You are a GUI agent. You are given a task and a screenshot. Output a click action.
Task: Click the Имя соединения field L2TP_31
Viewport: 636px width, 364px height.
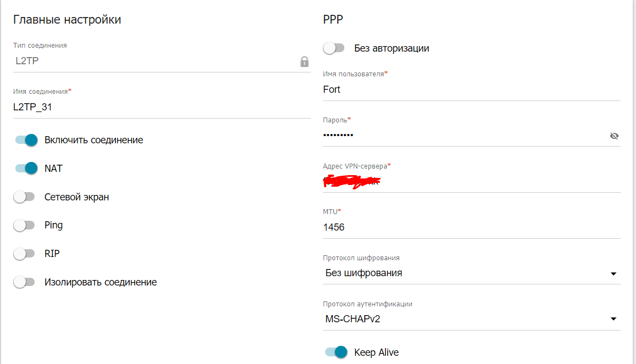pos(162,108)
